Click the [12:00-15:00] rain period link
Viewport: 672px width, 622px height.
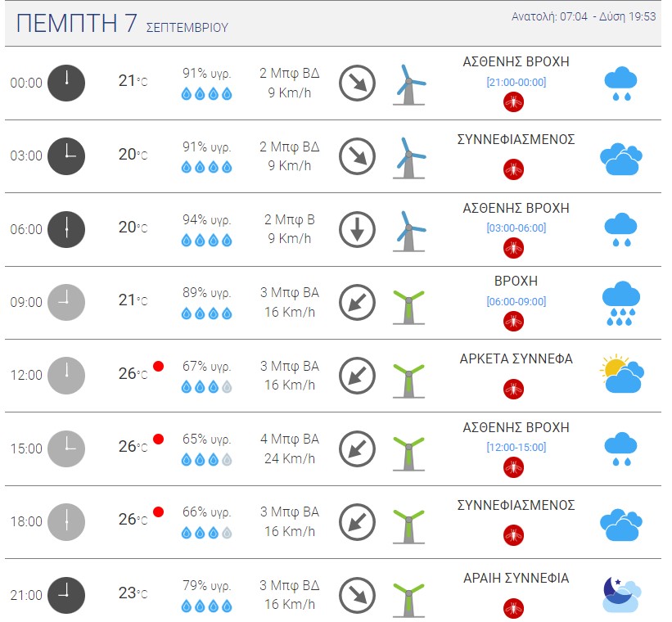coord(516,447)
